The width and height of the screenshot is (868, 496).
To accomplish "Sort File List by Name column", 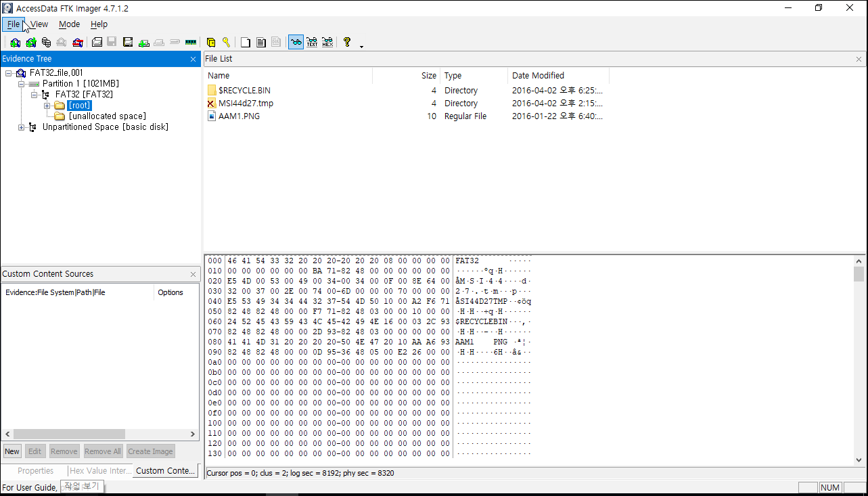I will click(x=288, y=76).
